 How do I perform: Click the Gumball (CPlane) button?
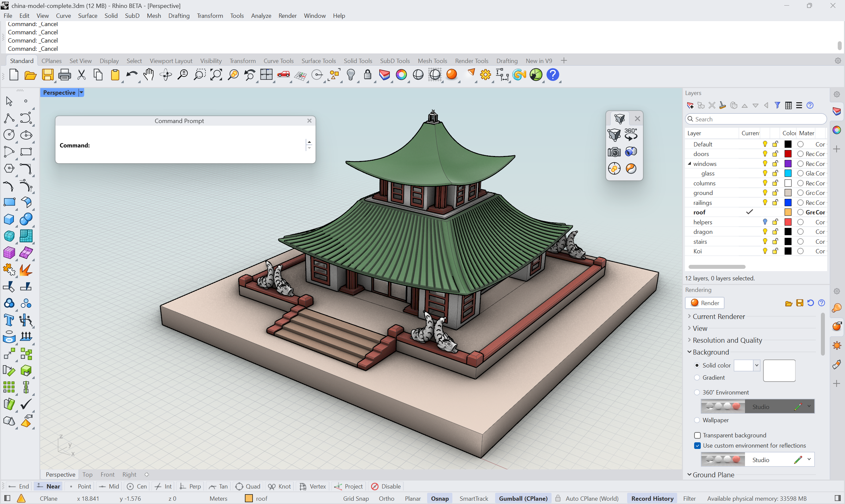(x=523, y=499)
